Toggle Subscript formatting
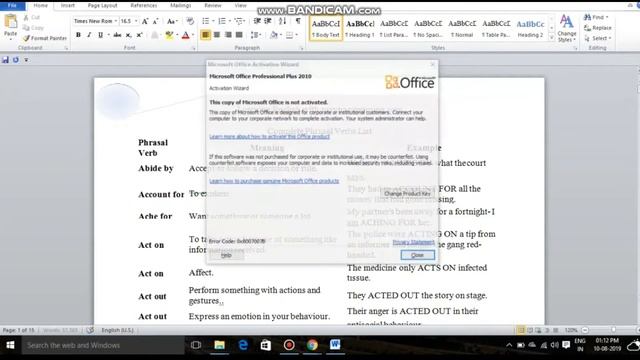 (x=128, y=35)
